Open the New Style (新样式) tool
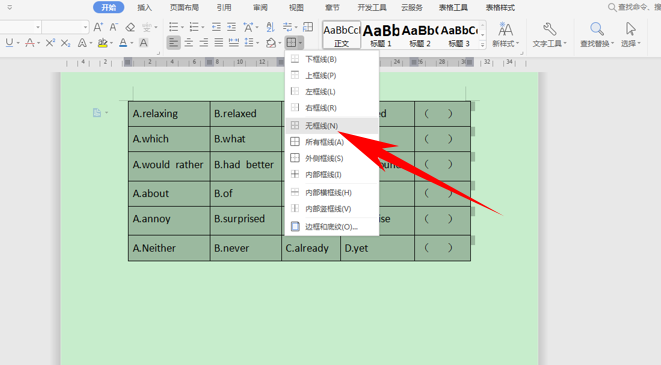Screen dimensions: 661x365 click(505, 35)
